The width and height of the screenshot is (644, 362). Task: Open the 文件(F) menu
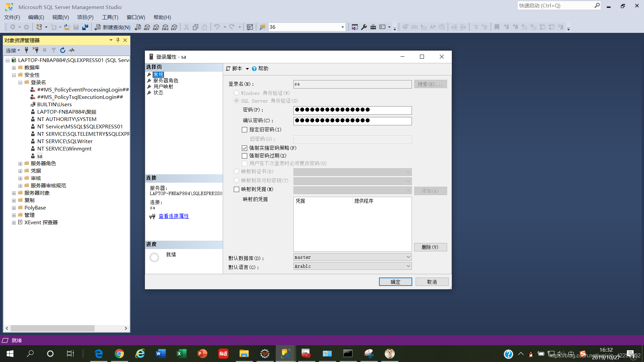tap(12, 17)
